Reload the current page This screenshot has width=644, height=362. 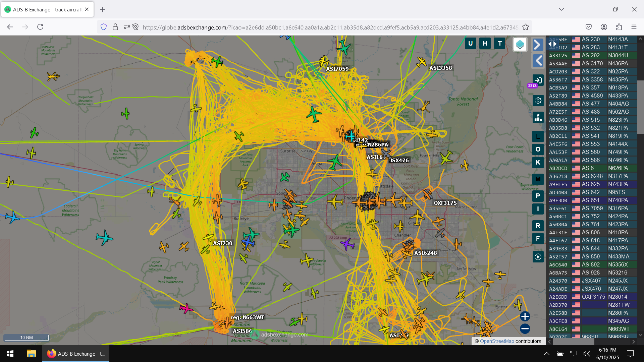pos(40,27)
